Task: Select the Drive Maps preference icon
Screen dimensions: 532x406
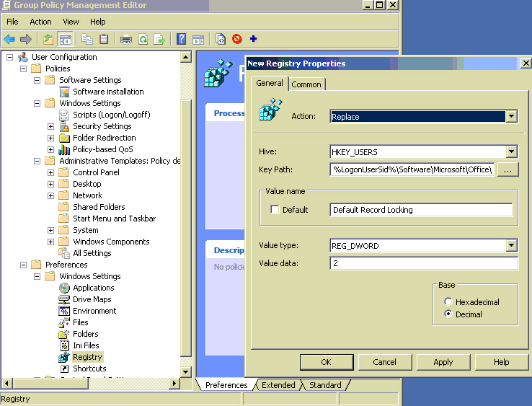Action: (x=64, y=299)
